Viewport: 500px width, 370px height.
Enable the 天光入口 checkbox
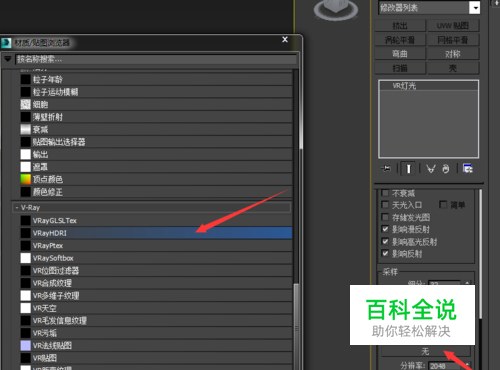tap(385, 205)
